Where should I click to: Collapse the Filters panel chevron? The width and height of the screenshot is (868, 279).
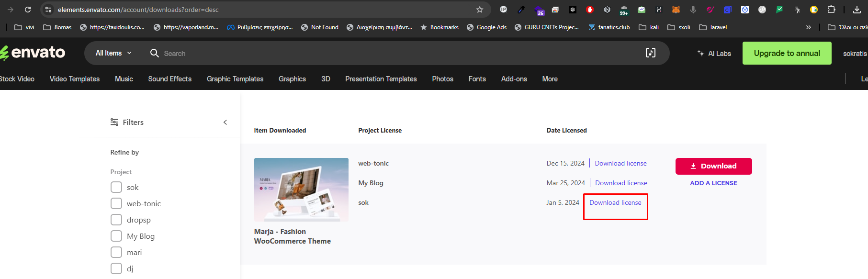tap(225, 123)
